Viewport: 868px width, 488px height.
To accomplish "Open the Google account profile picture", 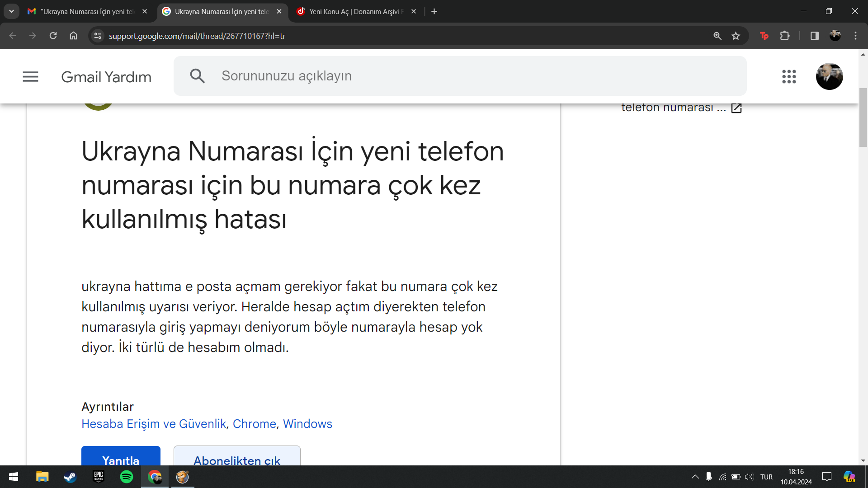I will [829, 76].
